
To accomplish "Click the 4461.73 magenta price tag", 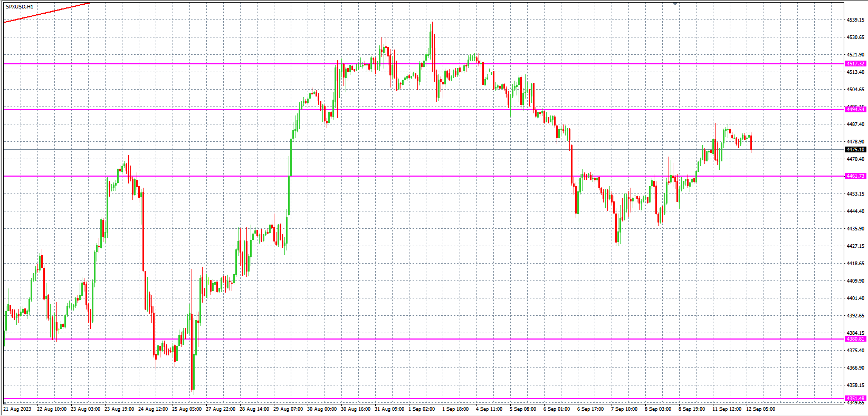I will coord(855,176).
